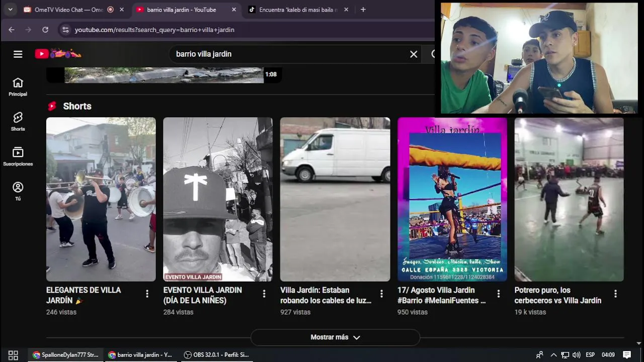Clear the search box with the X

(x=414, y=54)
